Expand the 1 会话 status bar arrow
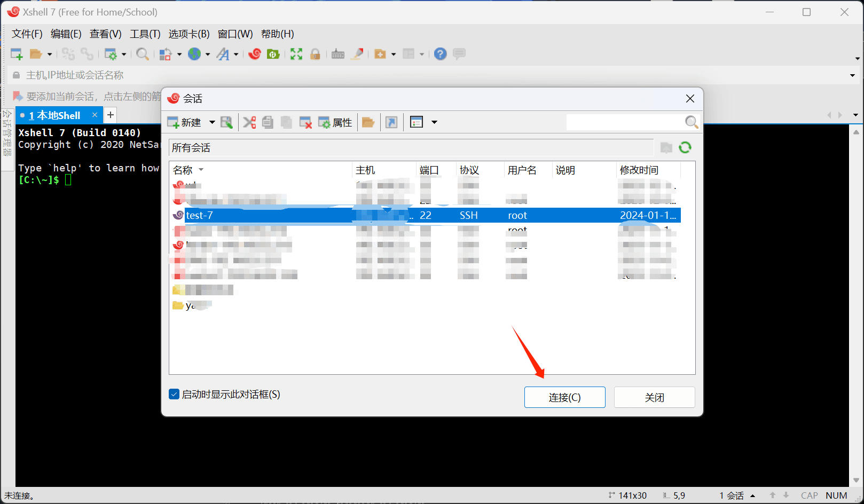The height and width of the screenshot is (504, 864). (x=753, y=496)
